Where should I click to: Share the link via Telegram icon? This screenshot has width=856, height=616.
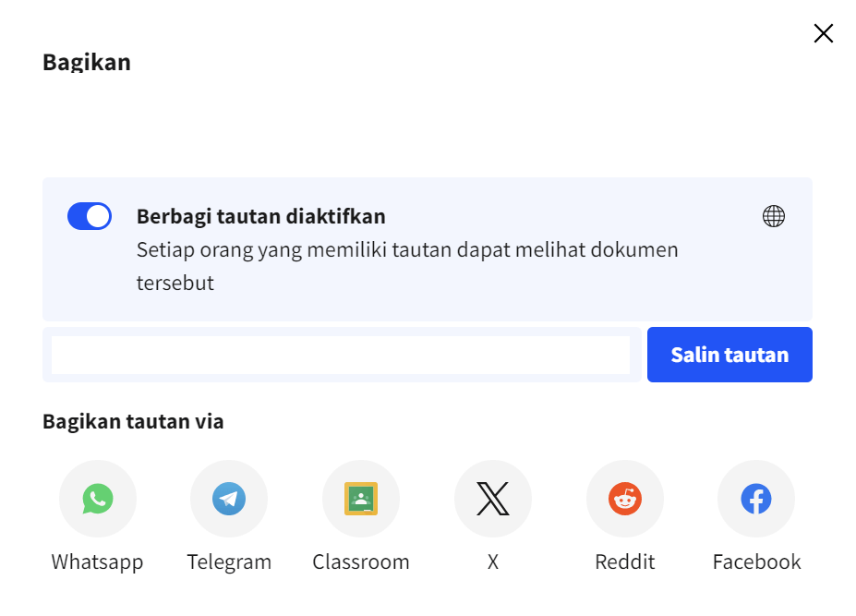click(229, 499)
